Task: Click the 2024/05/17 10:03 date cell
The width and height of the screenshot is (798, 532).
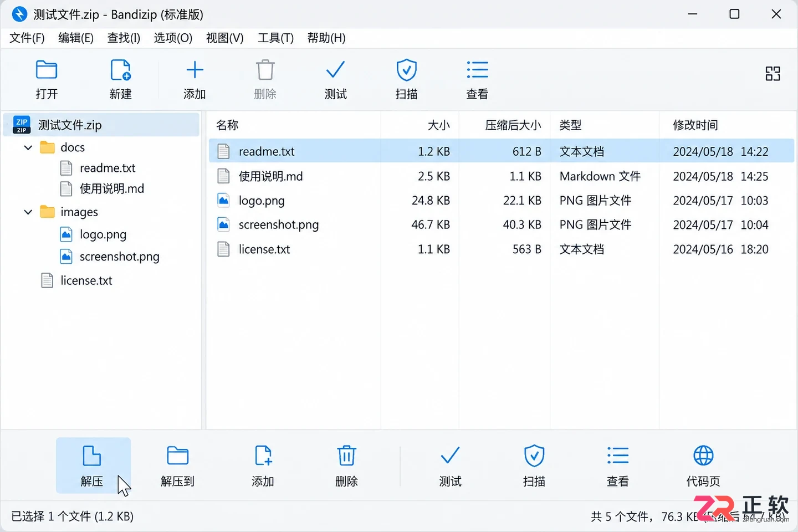Action: [x=720, y=201]
